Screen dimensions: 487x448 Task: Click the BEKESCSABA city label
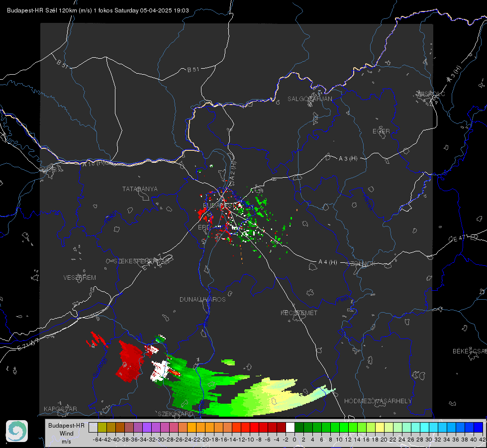[x=469, y=351]
